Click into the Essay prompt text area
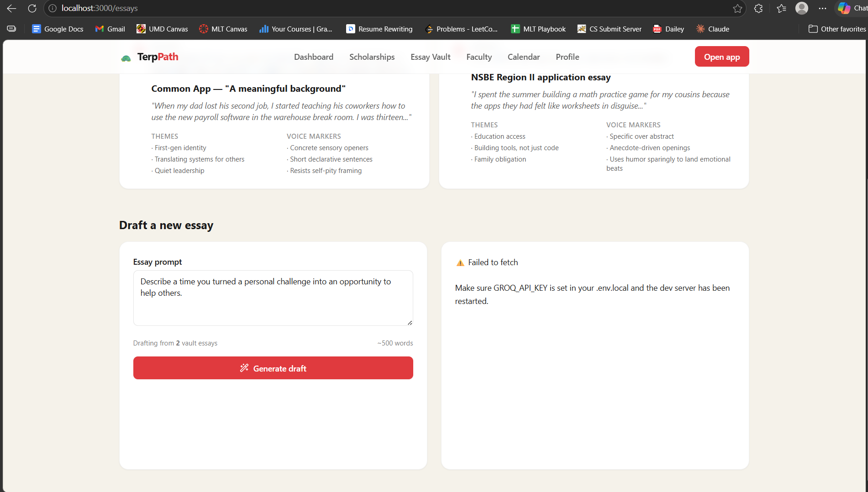The height and width of the screenshot is (492, 868). (273, 298)
